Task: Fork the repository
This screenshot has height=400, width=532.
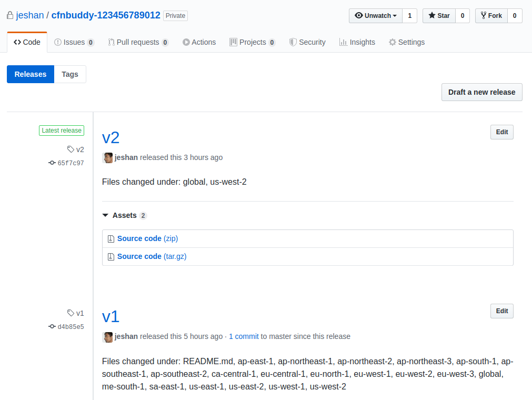Action: pos(491,16)
